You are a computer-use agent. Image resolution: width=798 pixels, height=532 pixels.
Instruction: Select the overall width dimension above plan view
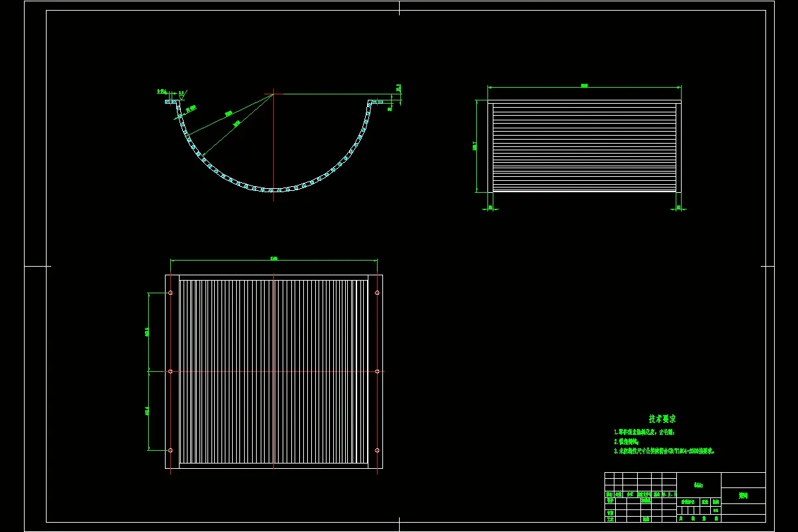coord(274,260)
